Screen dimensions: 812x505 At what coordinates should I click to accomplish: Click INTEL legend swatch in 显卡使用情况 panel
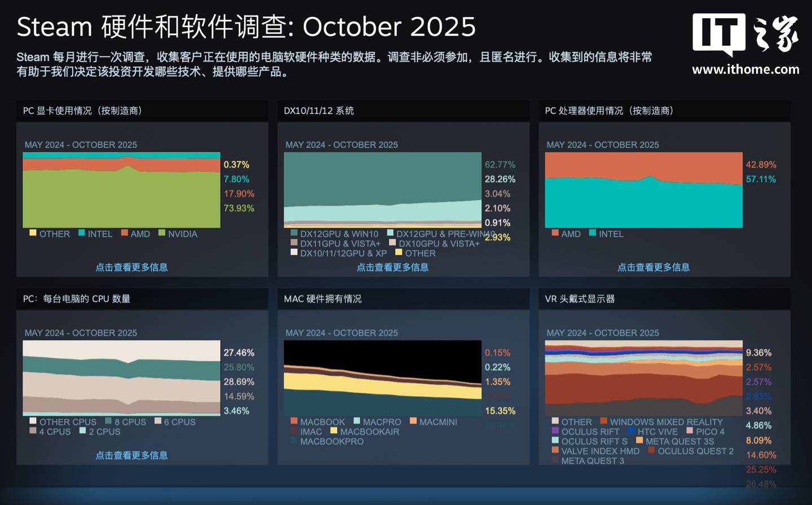click(82, 233)
